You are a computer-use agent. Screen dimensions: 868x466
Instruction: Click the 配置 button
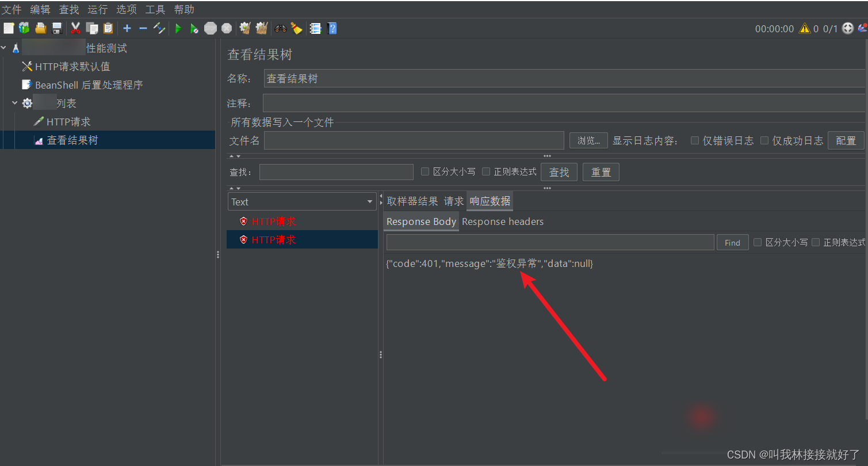(846, 140)
